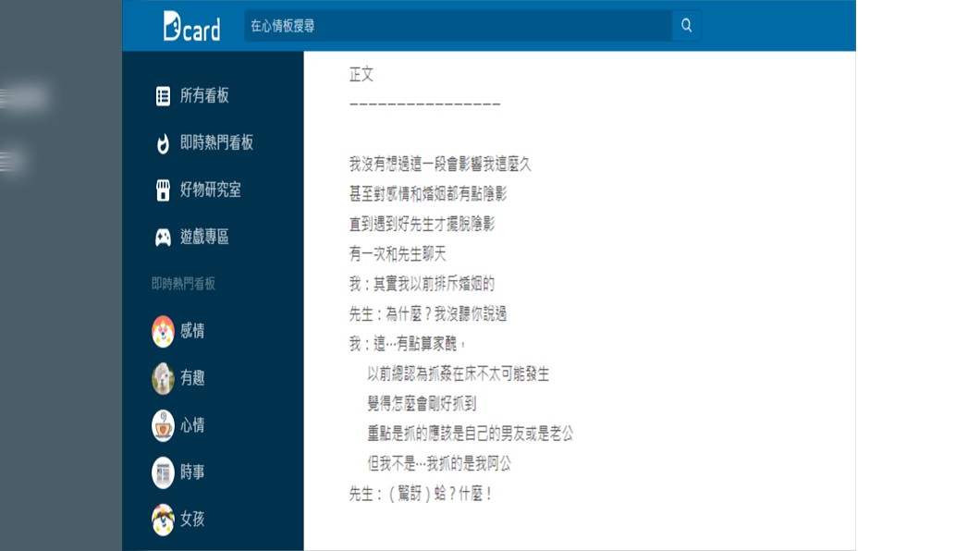Click line 重點是抓的應該是自己的男友或是老公
980x551 pixels.
[470, 434]
